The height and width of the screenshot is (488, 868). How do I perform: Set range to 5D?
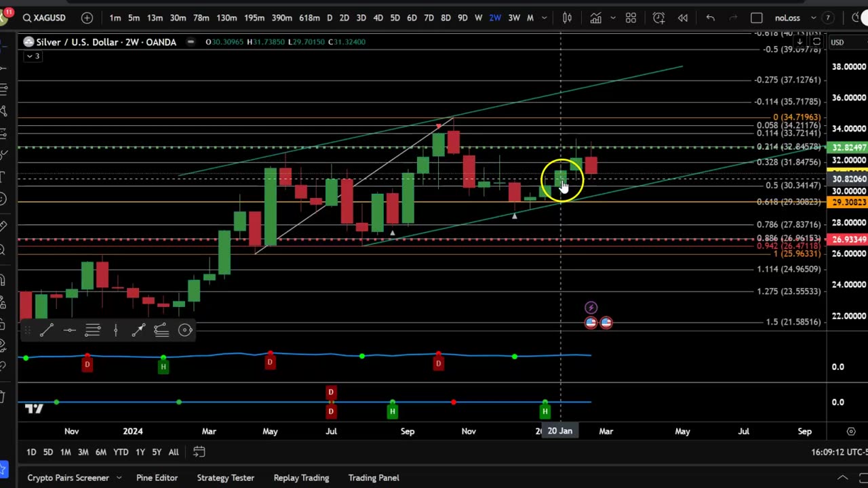(x=48, y=452)
